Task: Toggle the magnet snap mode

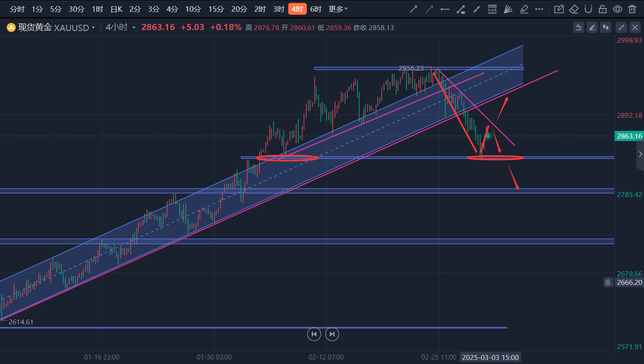Action: pos(588,9)
